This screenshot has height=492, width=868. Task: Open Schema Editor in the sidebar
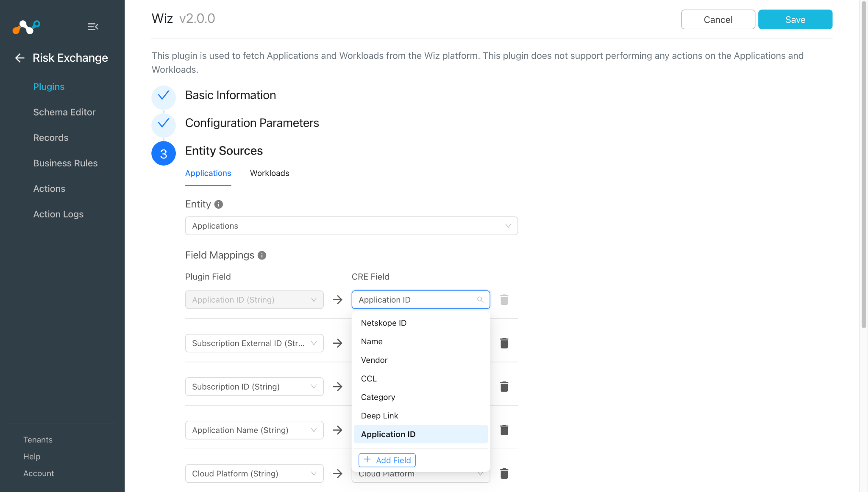(x=64, y=112)
